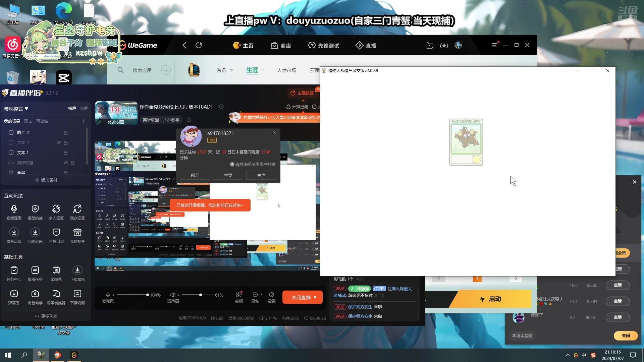The image size is (644, 362).
Task: Open 多人连麦 feature
Action: (56, 212)
